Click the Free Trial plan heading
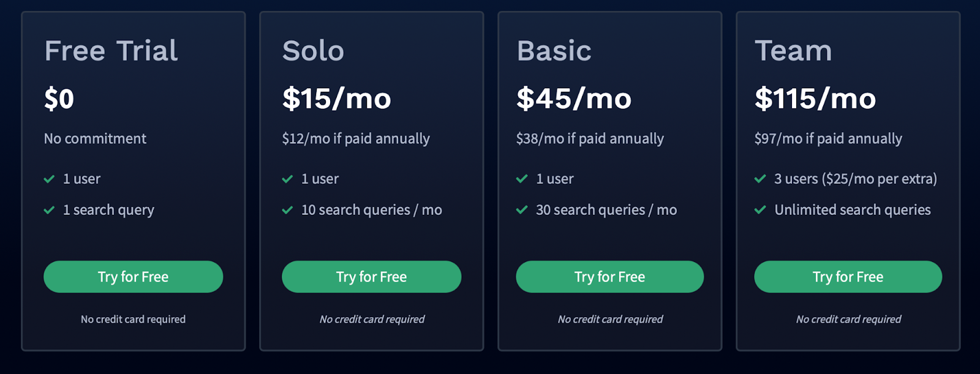This screenshot has height=374, width=980. tap(111, 51)
